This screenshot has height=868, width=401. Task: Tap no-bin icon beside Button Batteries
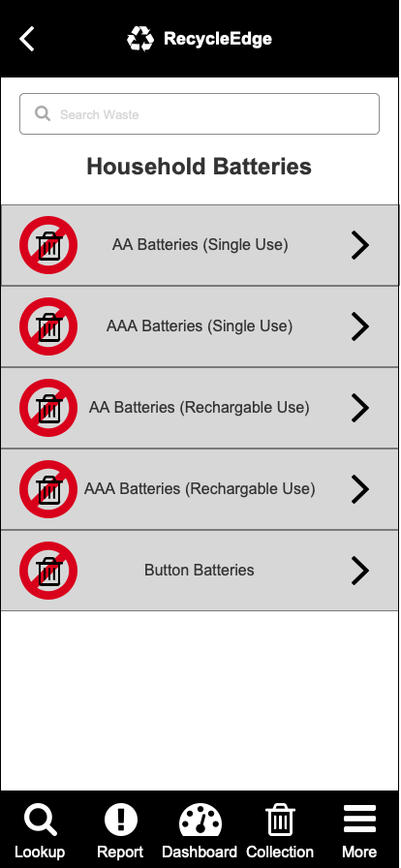tap(48, 571)
